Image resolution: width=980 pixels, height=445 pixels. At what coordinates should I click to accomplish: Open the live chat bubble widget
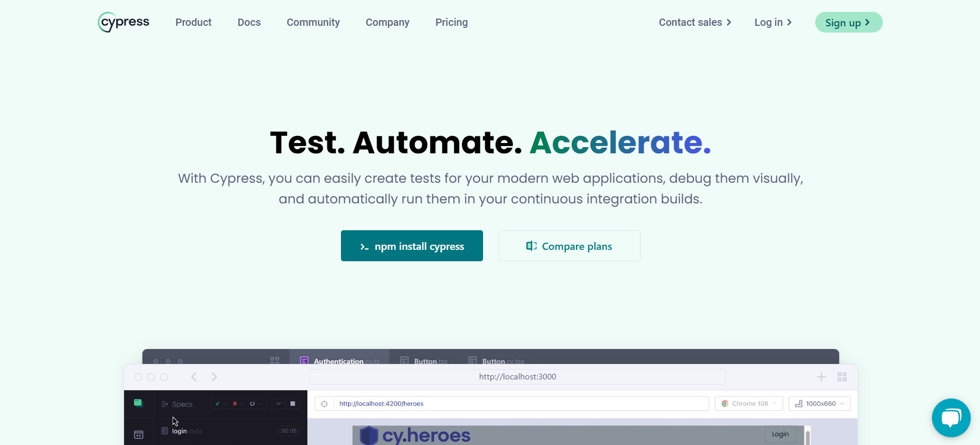pyautogui.click(x=951, y=418)
